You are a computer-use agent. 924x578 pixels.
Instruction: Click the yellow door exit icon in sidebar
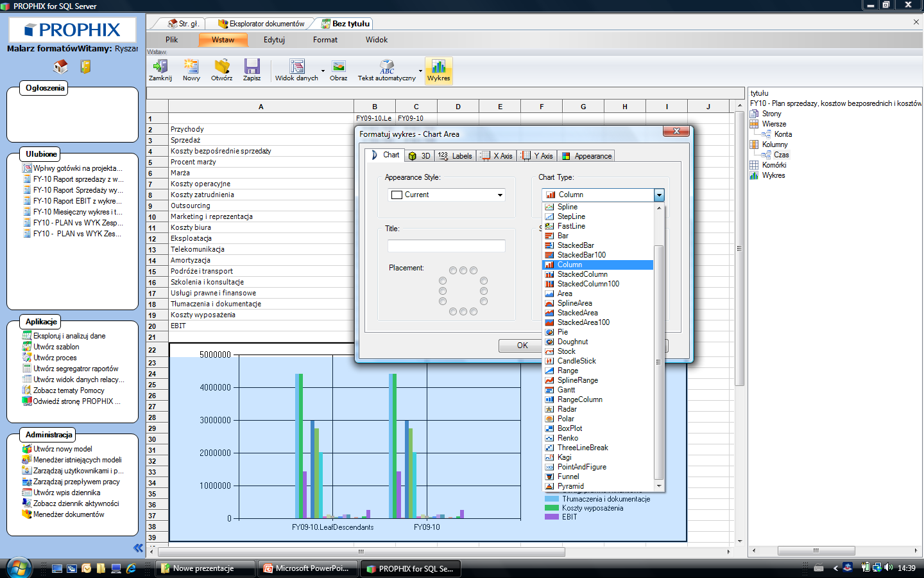click(x=85, y=66)
